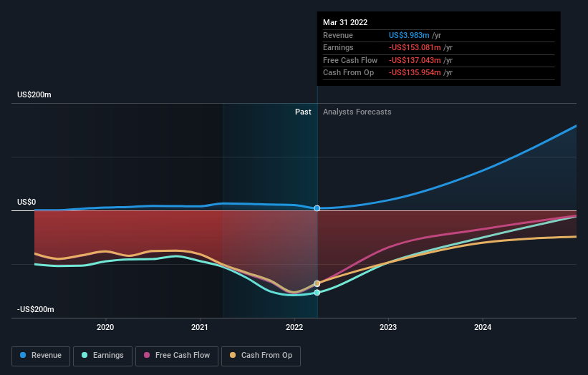Image resolution: width=588 pixels, height=375 pixels.
Task: Click the 2020 x-axis label
Action: (x=105, y=327)
